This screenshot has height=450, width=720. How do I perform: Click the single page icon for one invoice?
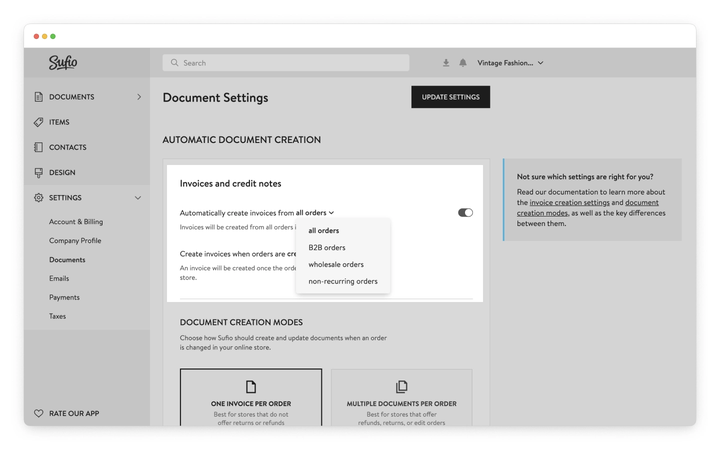tap(251, 387)
